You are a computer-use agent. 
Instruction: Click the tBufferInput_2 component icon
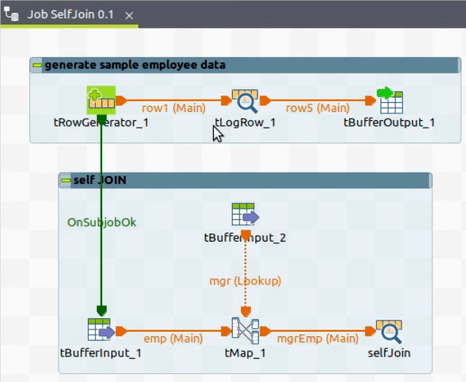[245, 215]
